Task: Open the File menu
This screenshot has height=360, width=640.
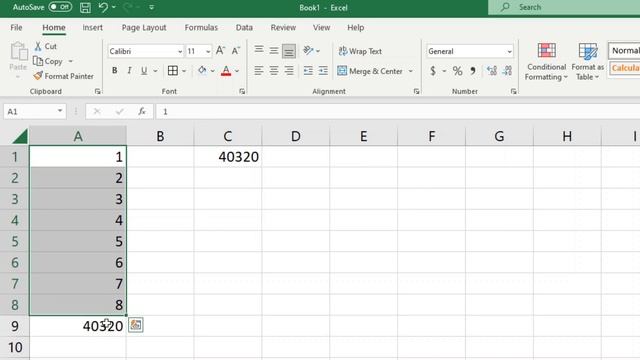Action: [x=16, y=27]
